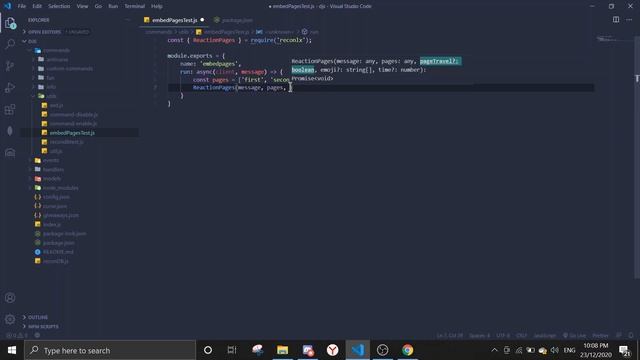Open the View menu
640x360 pixels.
82,6
